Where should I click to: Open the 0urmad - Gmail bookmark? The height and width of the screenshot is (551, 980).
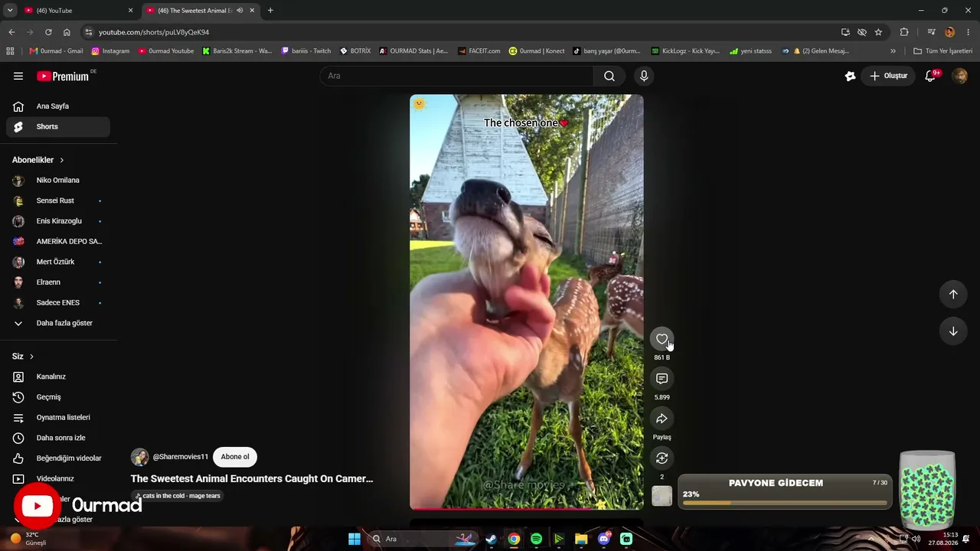coord(56,51)
